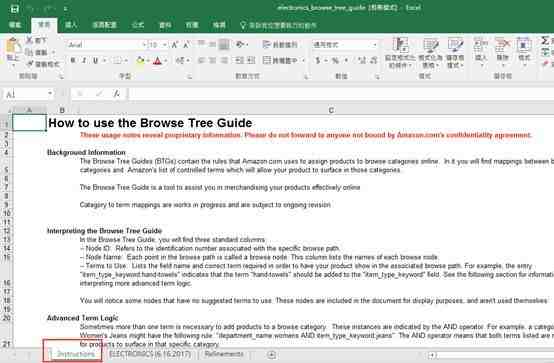Toggle Wrap Text option
Image resolution: width=554 pixels, height=363 pixels.
pos(280,45)
